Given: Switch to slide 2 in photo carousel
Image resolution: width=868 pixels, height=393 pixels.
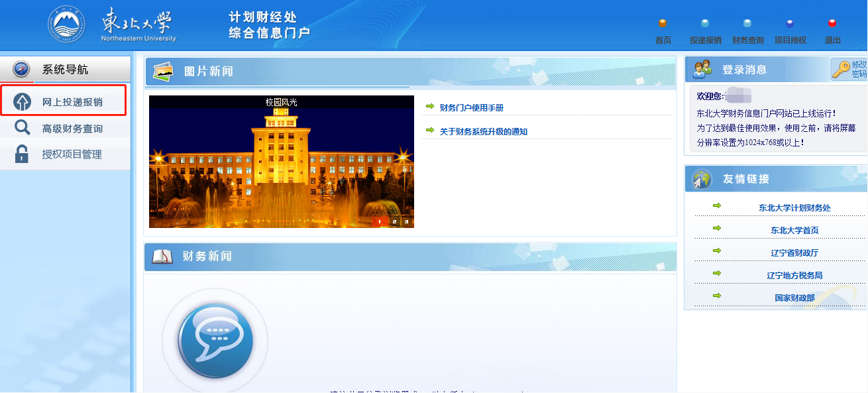Looking at the screenshot, I should (394, 221).
